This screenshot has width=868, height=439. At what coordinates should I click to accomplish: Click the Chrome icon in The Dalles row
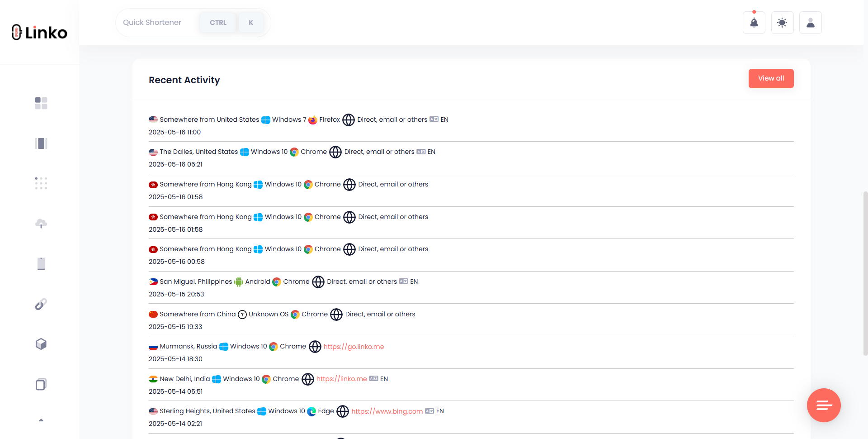(294, 152)
